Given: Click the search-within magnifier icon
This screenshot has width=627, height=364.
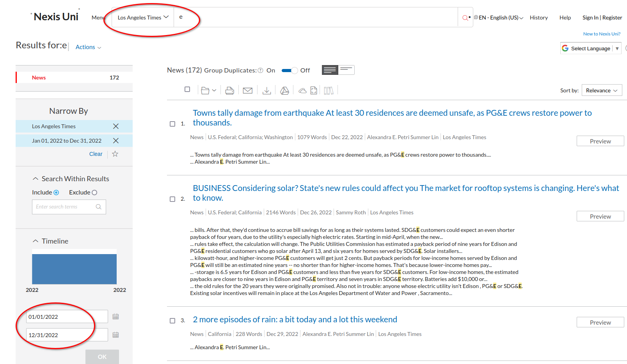Looking at the screenshot, I should click(99, 207).
